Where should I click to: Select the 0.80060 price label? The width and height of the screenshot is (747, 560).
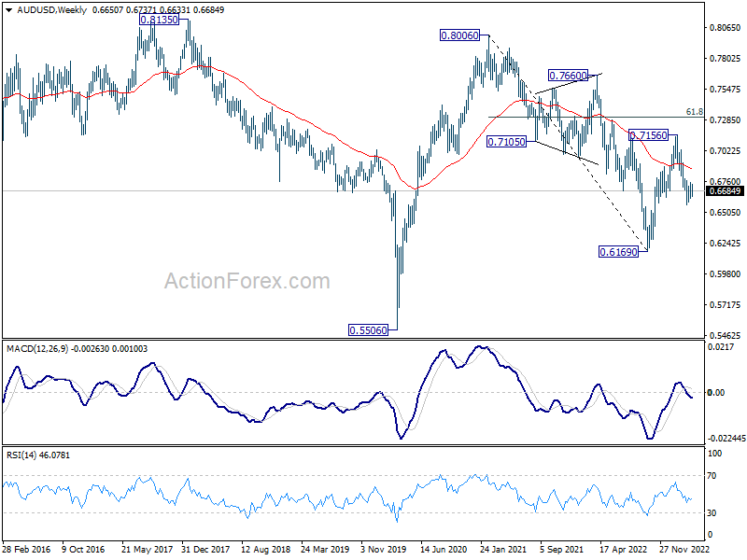[x=459, y=35]
